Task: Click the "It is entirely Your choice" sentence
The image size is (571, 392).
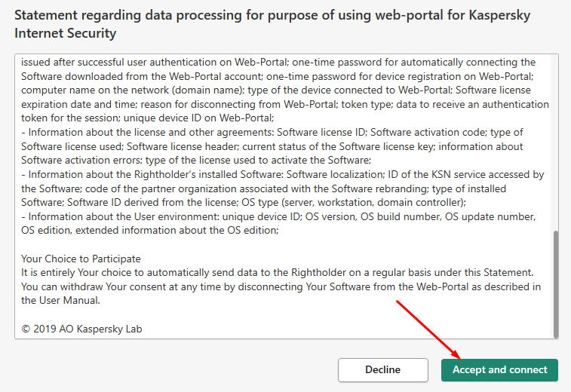Action: (x=277, y=273)
